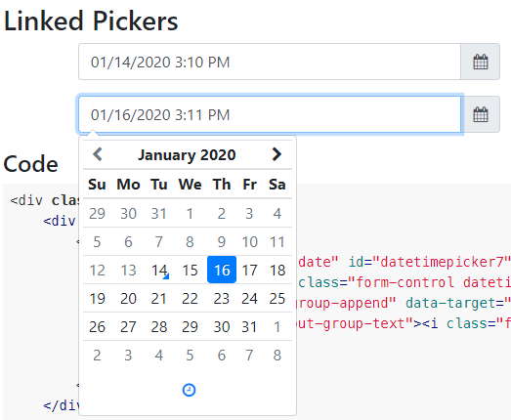Choose January 17 in the calendar
The width and height of the screenshot is (511, 420).
tap(249, 270)
